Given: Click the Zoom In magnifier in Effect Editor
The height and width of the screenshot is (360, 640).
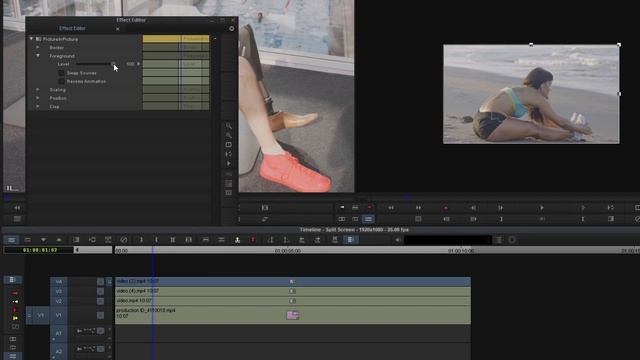Looking at the screenshot, I should coord(229,126).
